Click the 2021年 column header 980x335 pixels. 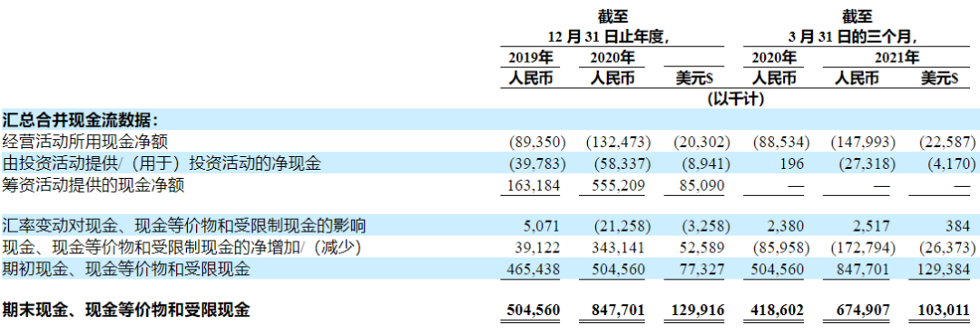[x=897, y=58]
